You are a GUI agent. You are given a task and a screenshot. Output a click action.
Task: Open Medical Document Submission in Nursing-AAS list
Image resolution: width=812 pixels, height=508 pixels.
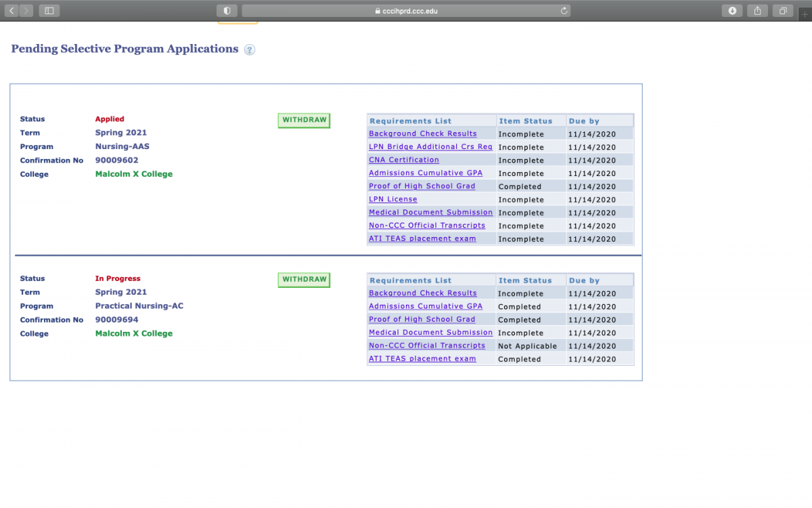[x=430, y=213]
